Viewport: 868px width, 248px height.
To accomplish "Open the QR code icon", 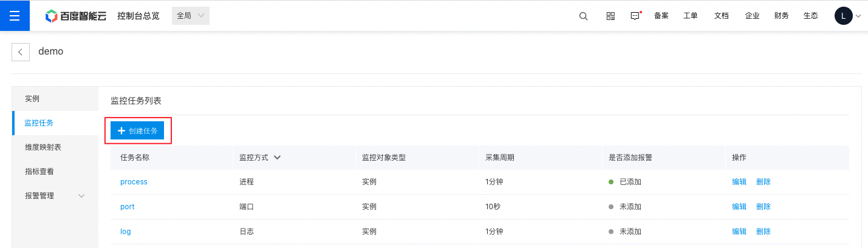I will point(610,16).
